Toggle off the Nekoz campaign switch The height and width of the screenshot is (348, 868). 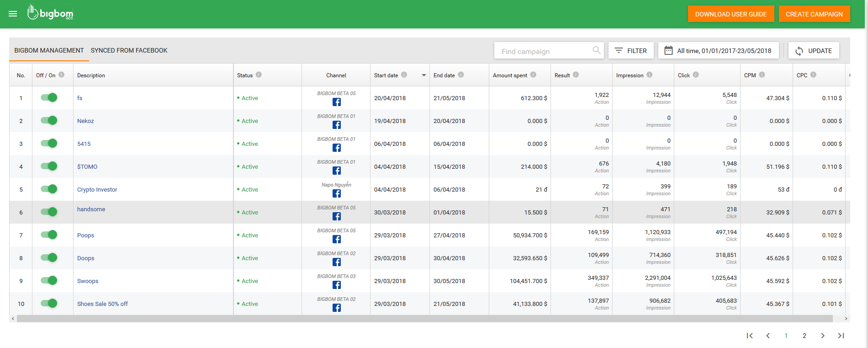tap(49, 120)
